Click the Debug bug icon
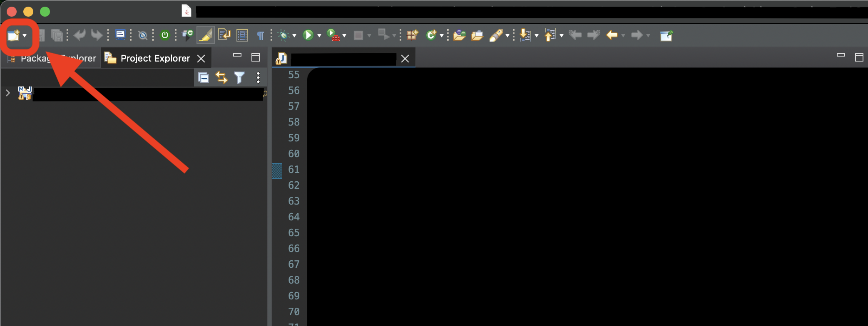868x326 pixels. click(284, 35)
